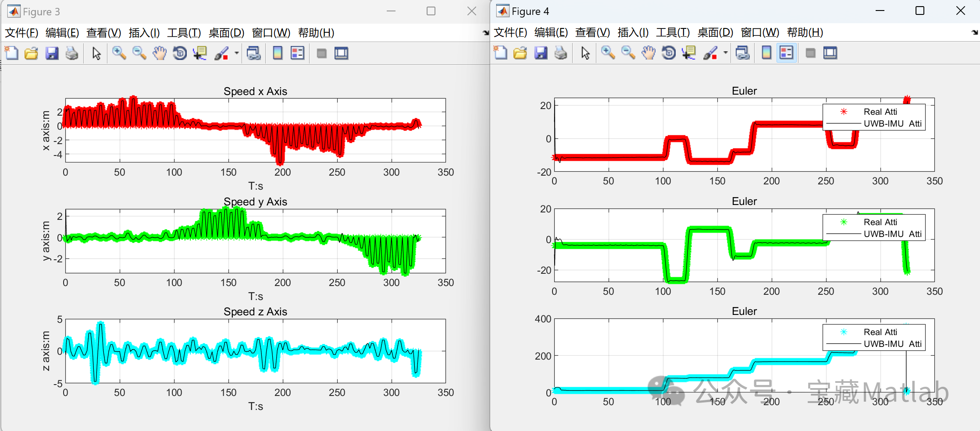
Task: Open the 插入 menu in Figure 3
Action: coord(143,32)
